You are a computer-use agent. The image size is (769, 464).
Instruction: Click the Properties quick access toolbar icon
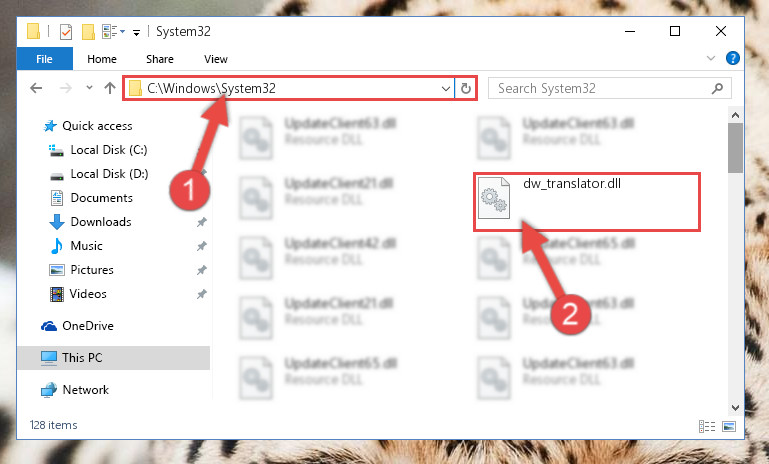pos(66,32)
